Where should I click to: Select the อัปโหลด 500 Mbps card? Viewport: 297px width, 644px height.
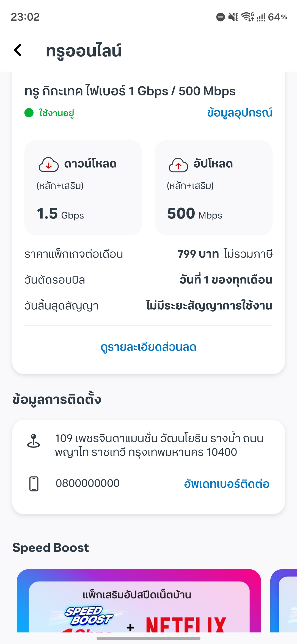[213, 188]
